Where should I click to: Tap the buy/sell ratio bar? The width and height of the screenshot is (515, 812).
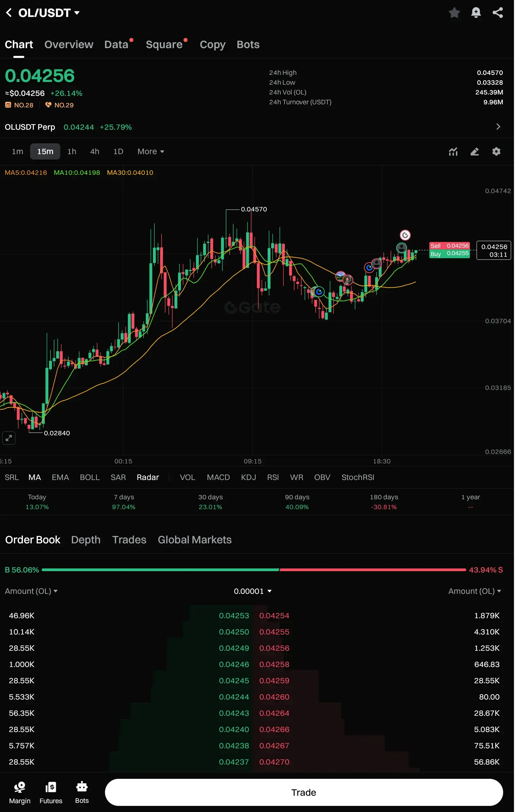pyautogui.click(x=254, y=570)
